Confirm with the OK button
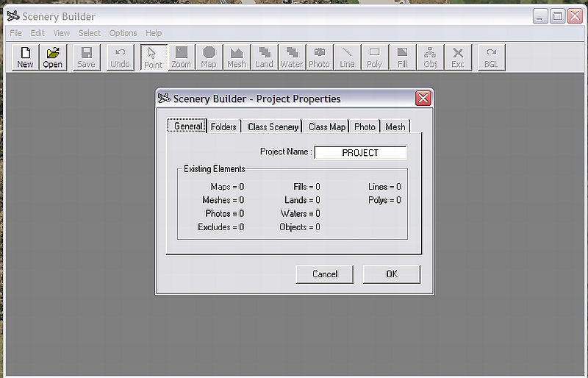Viewport: 588px width, 378px height. pyautogui.click(x=392, y=274)
